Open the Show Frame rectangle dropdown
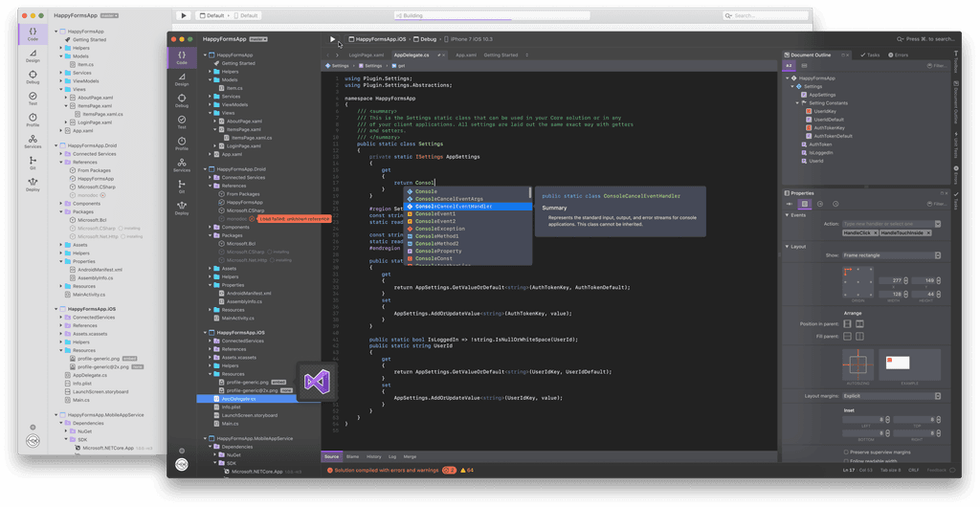The image size is (980, 507). tap(891, 255)
